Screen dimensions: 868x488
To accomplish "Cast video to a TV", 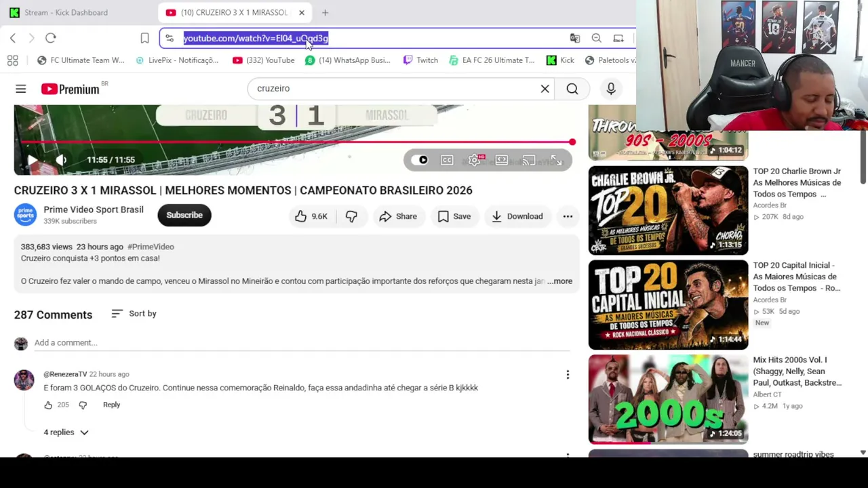I will (529, 160).
